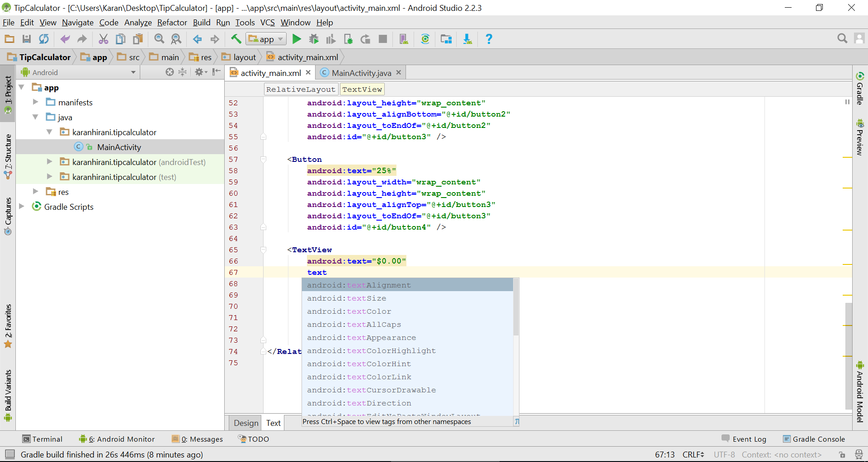868x462 pixels.
Task: Sync project with Gradle files
Action: (x=425, y=39)
